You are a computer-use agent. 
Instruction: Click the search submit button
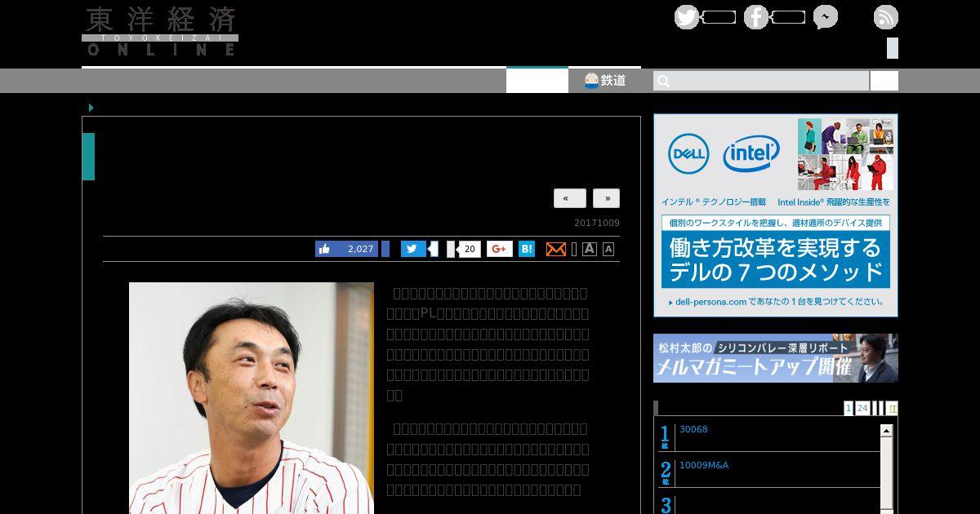coord(884,81)
